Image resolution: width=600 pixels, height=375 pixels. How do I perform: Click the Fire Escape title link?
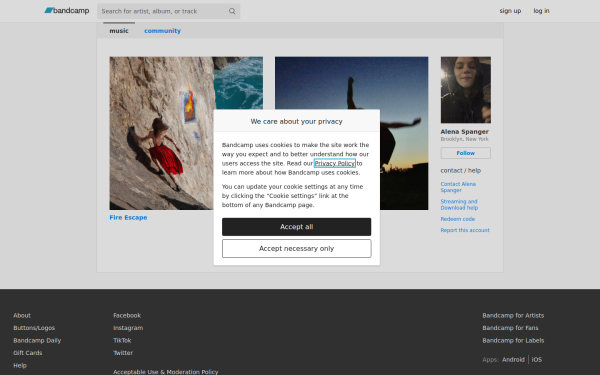pyautogui.click(x=128, y=217)
